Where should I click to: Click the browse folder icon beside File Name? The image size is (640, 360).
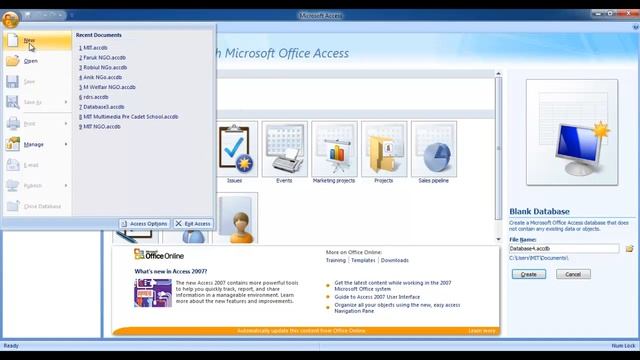coord(629,249)
